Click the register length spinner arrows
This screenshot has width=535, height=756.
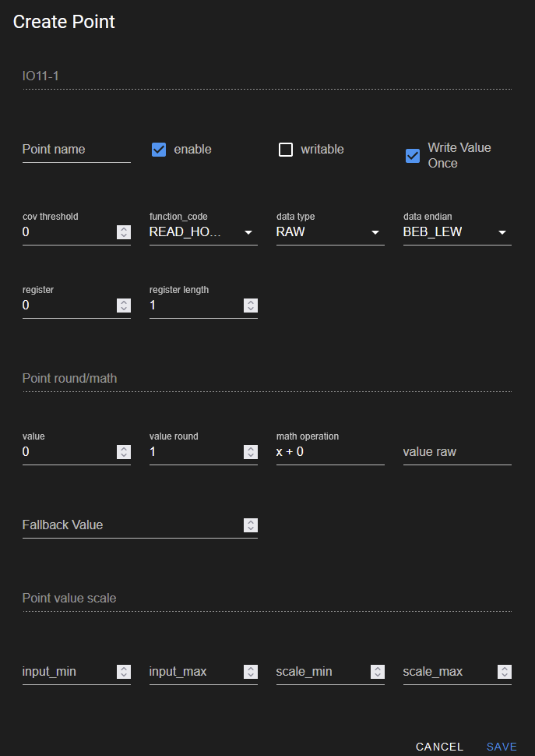251,306
